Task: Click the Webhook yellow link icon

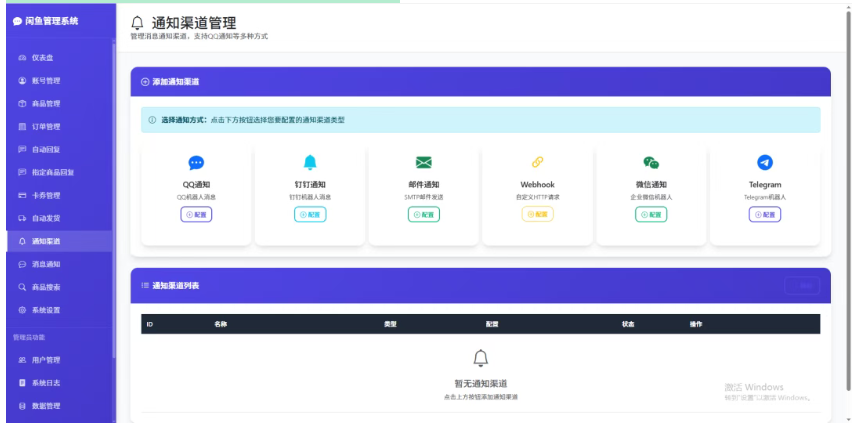Action: coord(537,162)
